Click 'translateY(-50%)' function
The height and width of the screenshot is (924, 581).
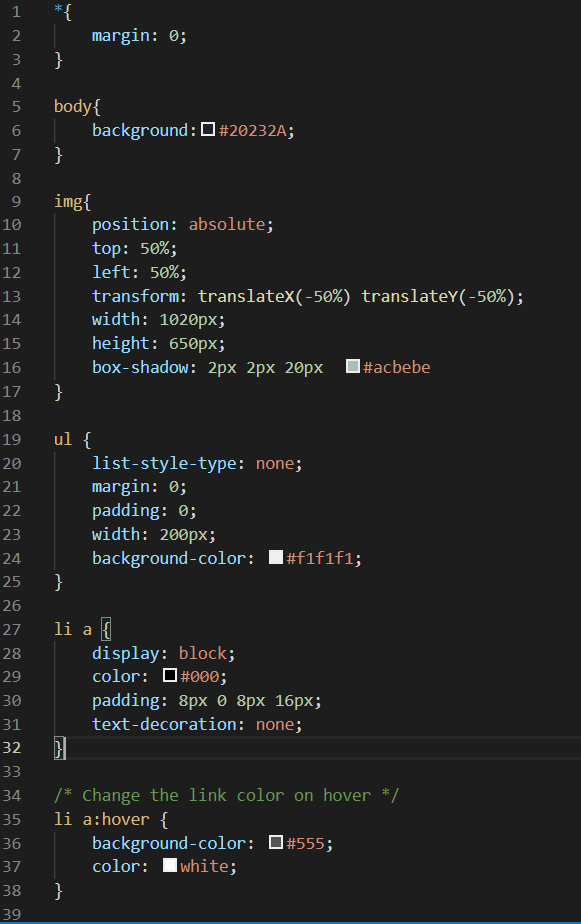438,296
